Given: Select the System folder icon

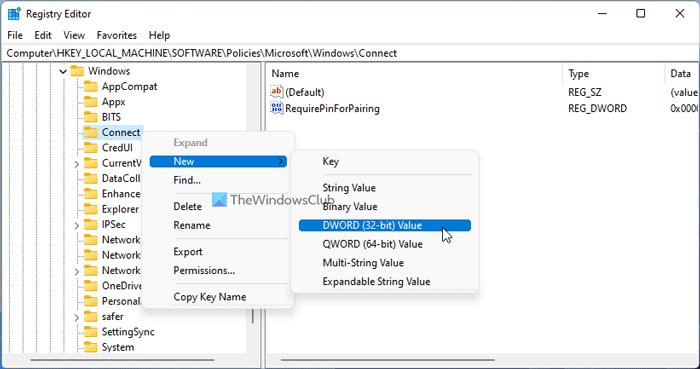Looking at the screenshot, I should coord(91,347).
